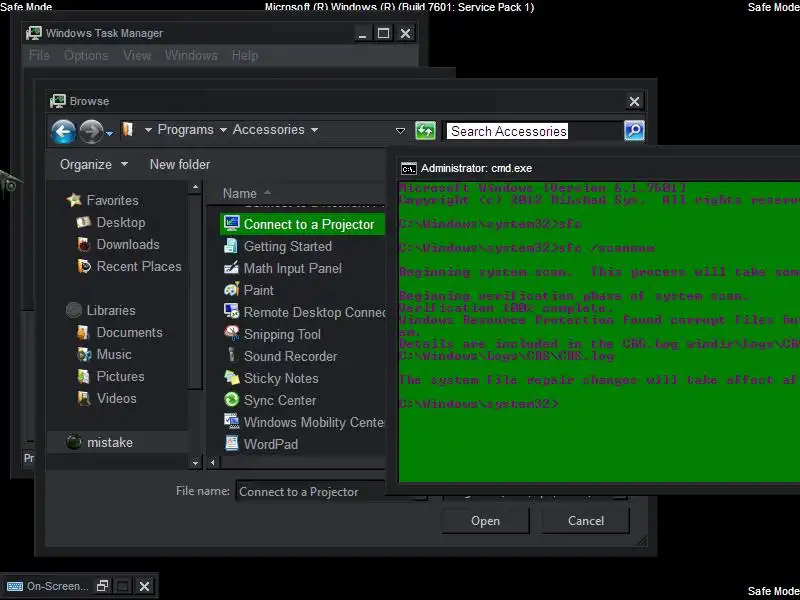Select the Sound Recorder icon
800x600 pixels.
[232, 355]
